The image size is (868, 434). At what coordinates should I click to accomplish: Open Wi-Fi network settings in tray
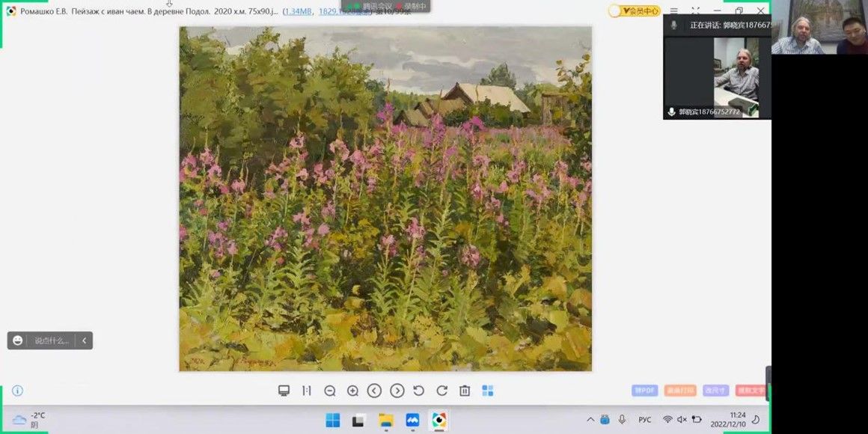pos(667,420)
